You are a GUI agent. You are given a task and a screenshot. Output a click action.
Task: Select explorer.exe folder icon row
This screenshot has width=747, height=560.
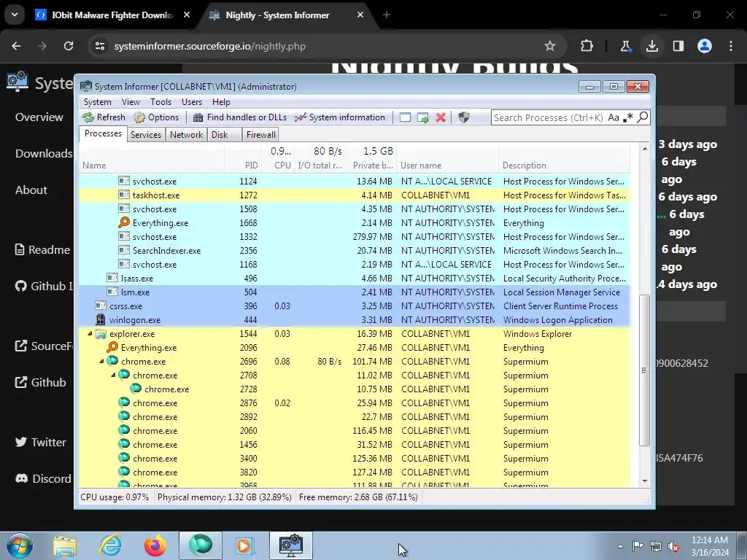[x=101, y=334]
